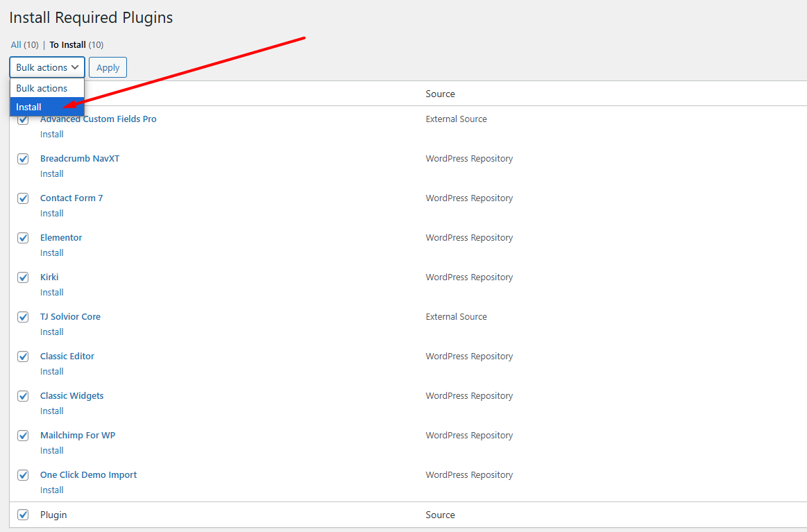Viewport: 807px width, 532px height.
Task: Click WordPress Repository text in One Click Demo row
Action: (469, 475)
